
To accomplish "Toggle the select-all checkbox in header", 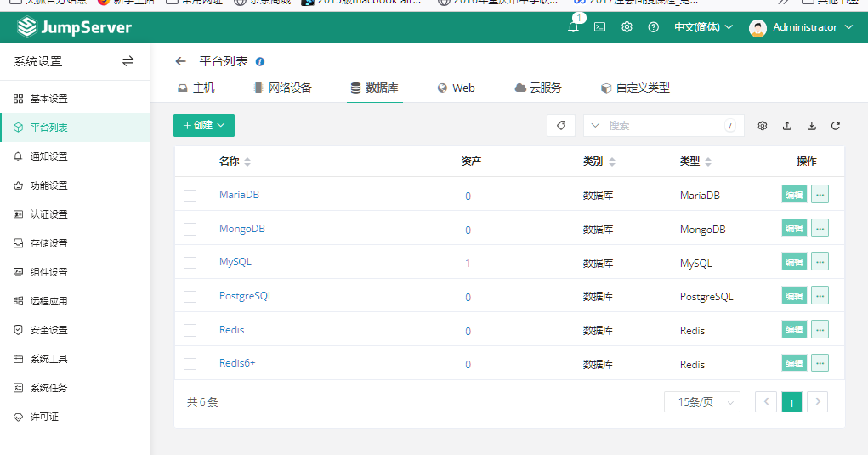I will pos(190,162).
